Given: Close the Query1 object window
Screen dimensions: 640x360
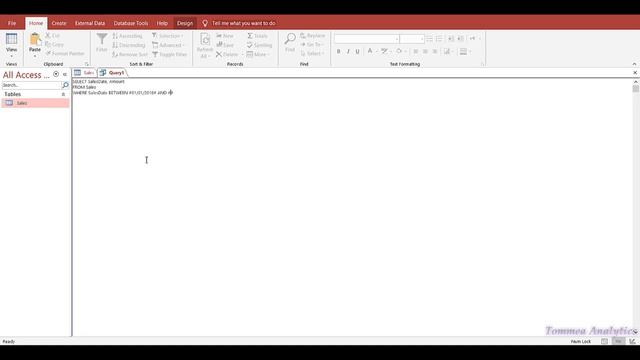Looking at the screenshot, I should click(635, 73).
